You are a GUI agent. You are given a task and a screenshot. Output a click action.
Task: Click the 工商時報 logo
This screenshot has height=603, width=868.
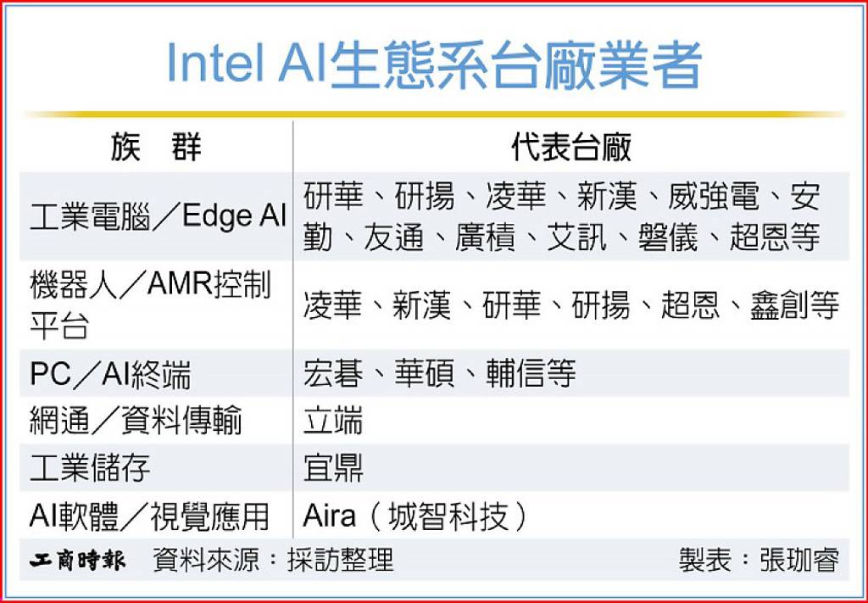(x=77, y=560)
